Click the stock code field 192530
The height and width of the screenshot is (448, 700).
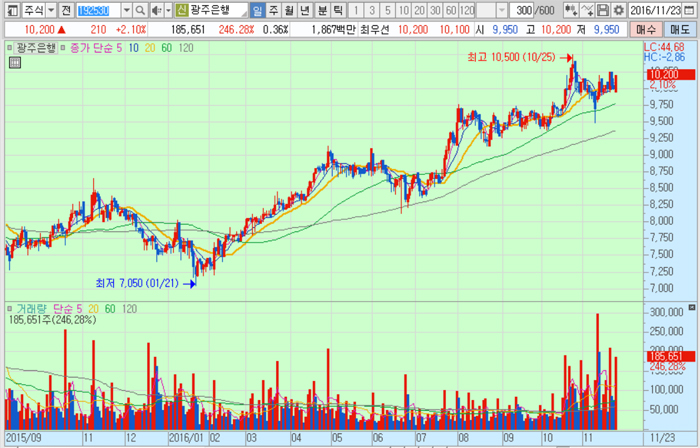coord(98,10)
